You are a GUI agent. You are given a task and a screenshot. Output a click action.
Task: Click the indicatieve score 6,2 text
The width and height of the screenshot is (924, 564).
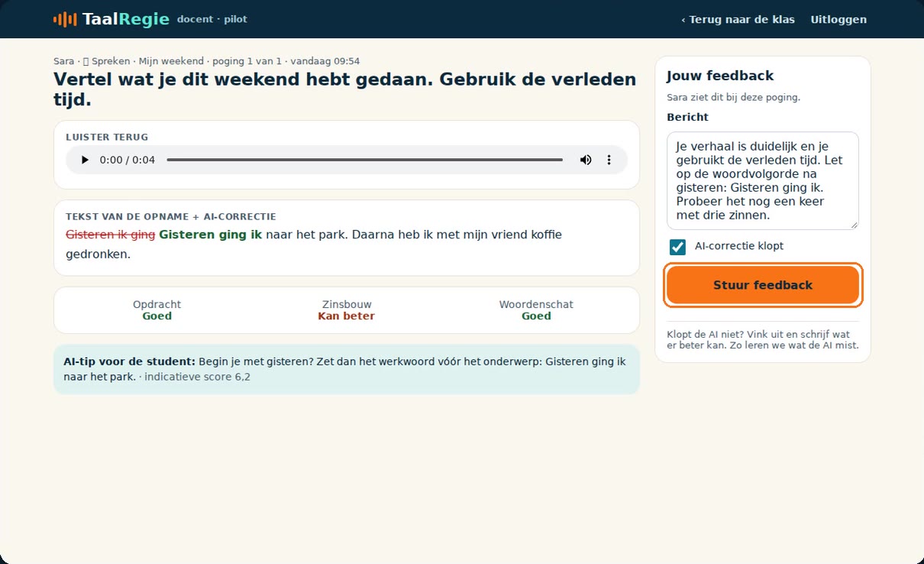click(x=197, y=377)
